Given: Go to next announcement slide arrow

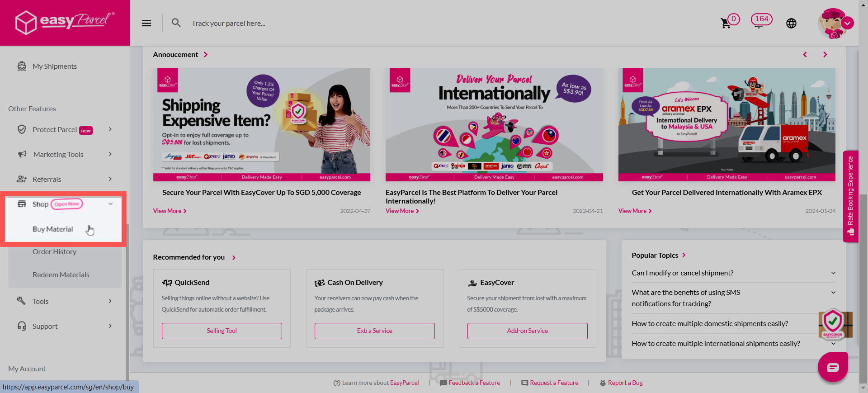Looking at the screenshot, I should click(825, 54).
